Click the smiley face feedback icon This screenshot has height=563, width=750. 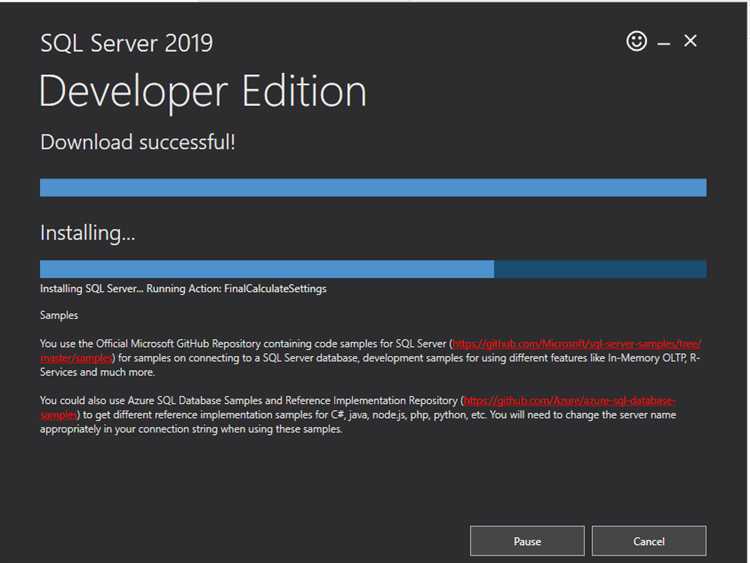[x=636, y=41]
